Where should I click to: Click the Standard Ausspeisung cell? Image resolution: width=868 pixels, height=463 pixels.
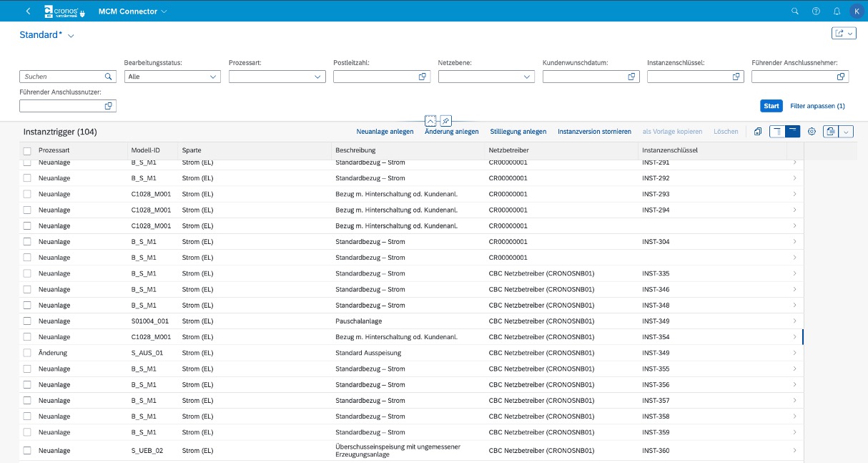[x=368, y=353]
